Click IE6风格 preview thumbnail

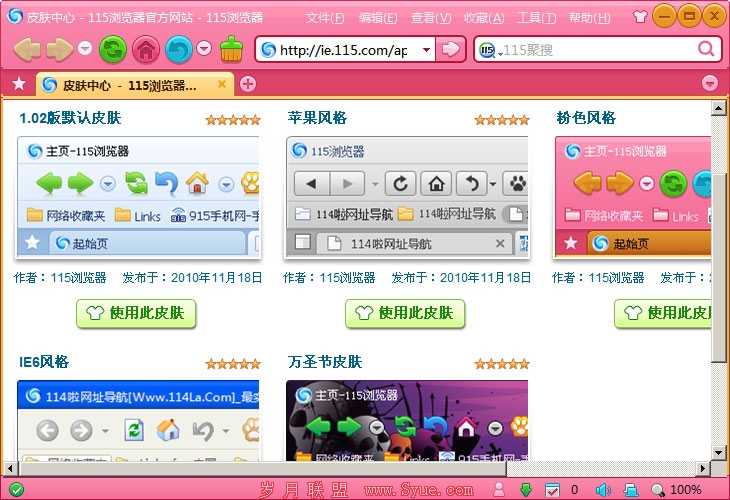pos(138,420)
